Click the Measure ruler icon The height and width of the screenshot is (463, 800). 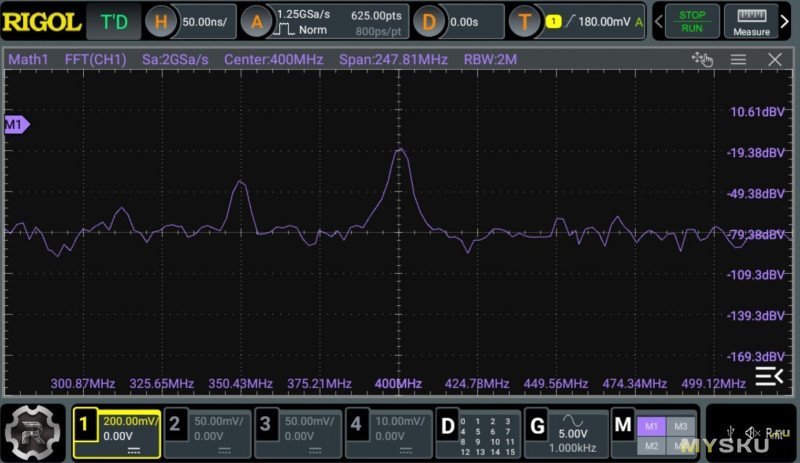tap(750, 20)
